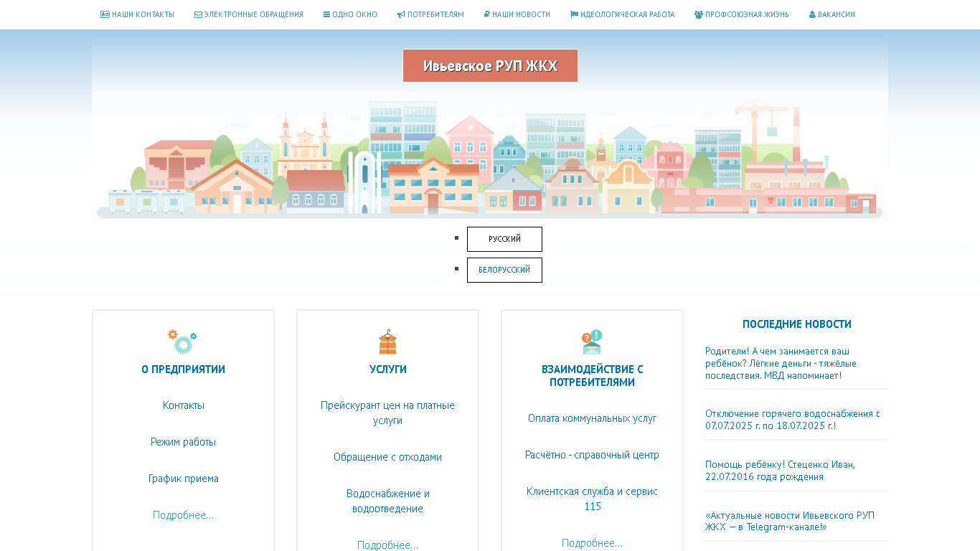980x551 pixels.
Task: Click Подробнее under Взаимодействие с потребителями
Action: click(x=592, y=543)
